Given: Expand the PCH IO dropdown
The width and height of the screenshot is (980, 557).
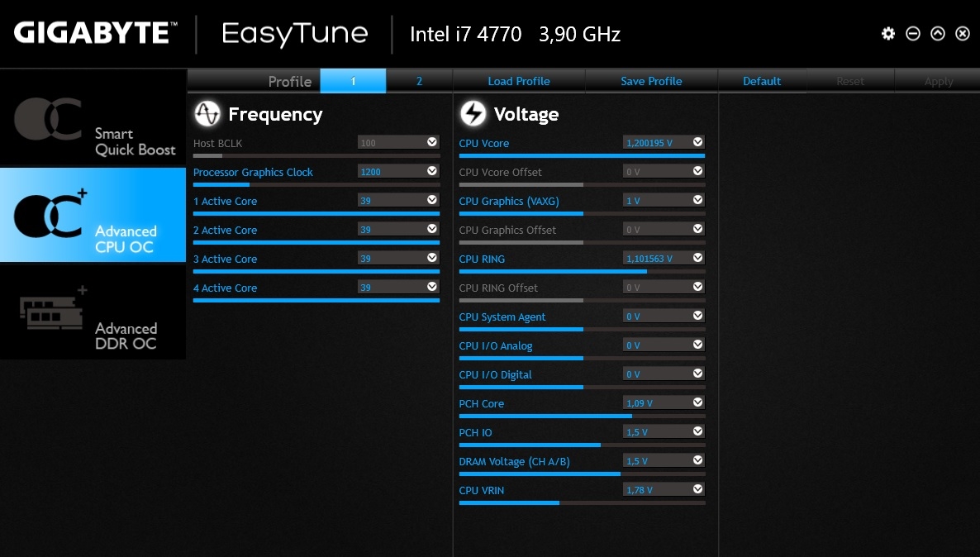Looking at the screenshot, I should 698,431.
